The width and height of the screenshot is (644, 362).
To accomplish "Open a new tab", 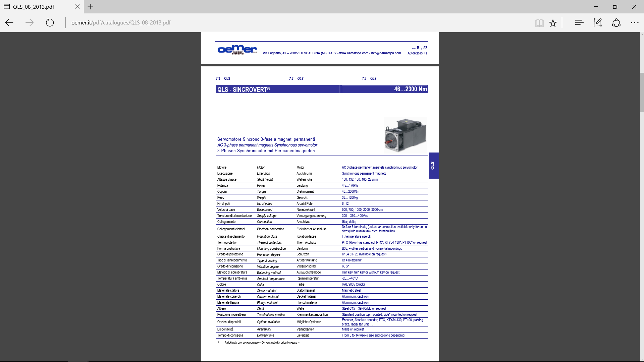I will click(x=90, y=6).
